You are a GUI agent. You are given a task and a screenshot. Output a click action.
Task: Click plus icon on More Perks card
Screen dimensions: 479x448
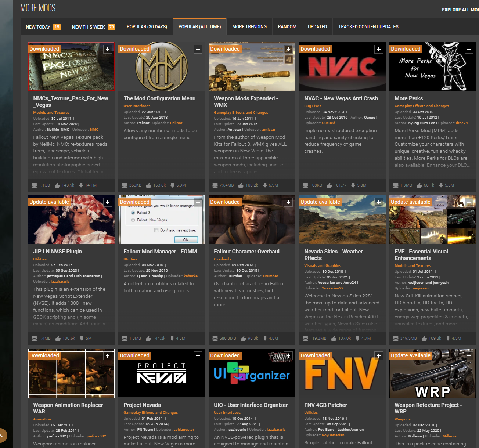point(469,49)
